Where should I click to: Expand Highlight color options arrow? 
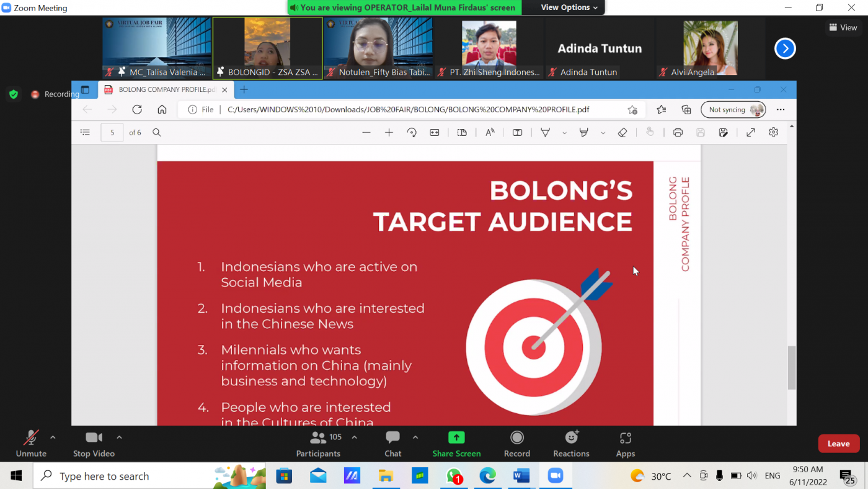click(603, 133)
